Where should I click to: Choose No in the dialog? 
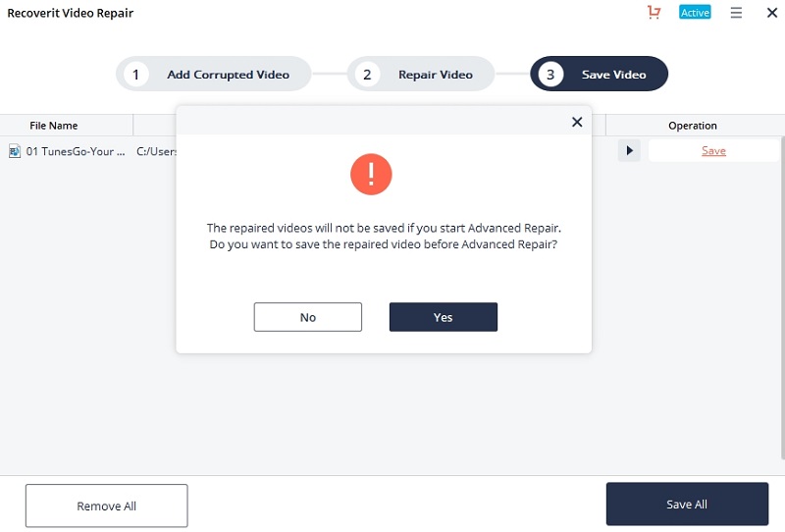(308, 317)
